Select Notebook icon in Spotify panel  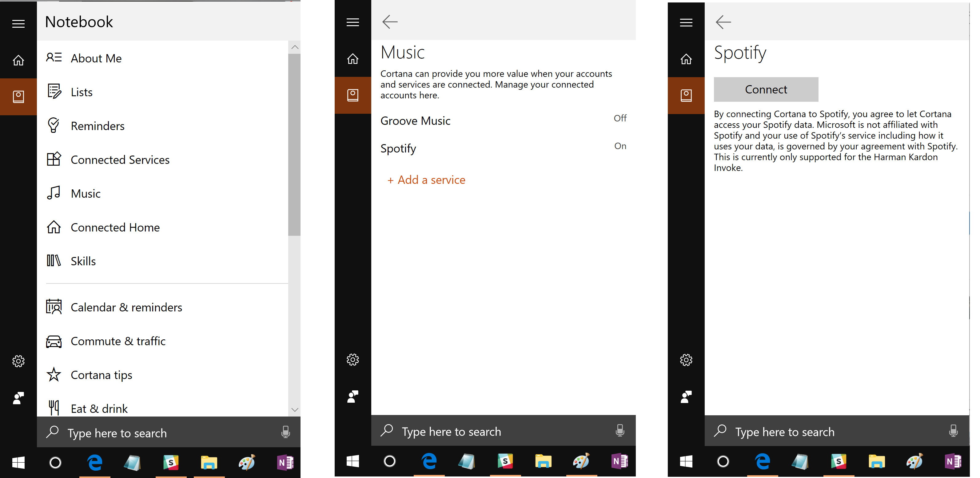click(x=686, y=96)
